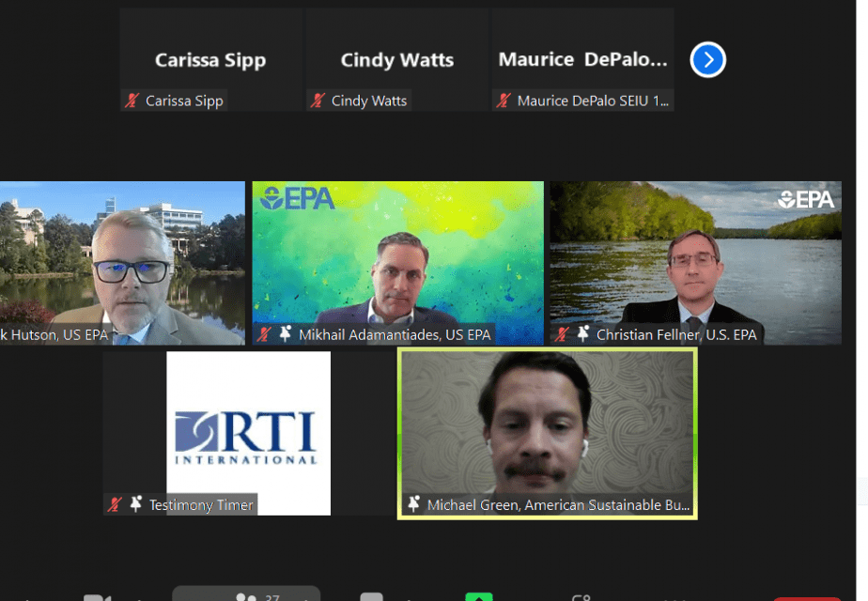
Task: Click the muted microphone icon beside Carissa Sipp
Action: pos(132,100)
